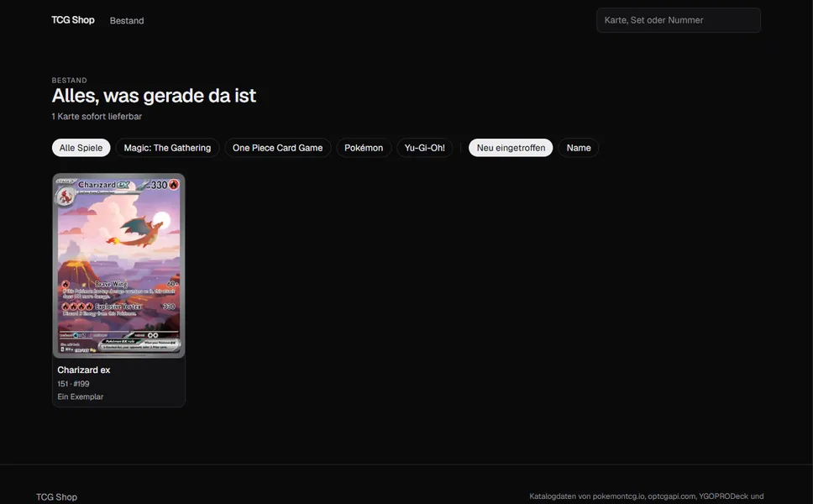Focus the Karte, Set oder Nummer search field
Screen dimensions: 813x504
pos(678,20)
